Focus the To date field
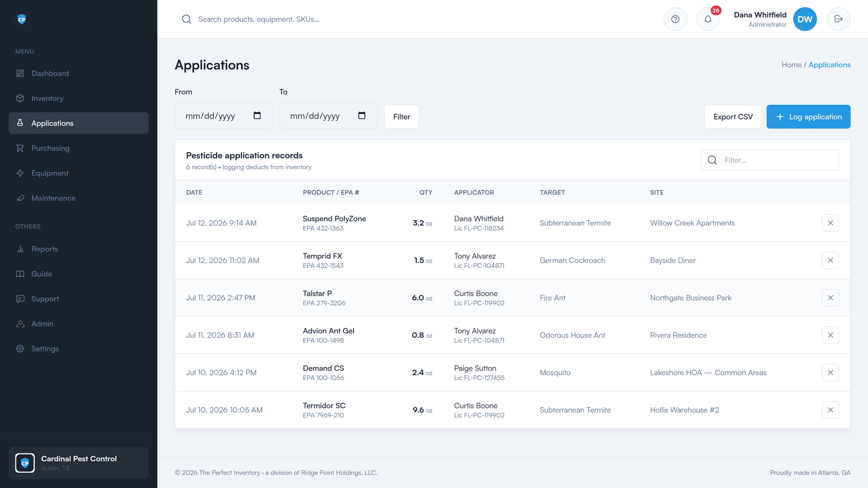The image size is (868, 488). point(328,116)
